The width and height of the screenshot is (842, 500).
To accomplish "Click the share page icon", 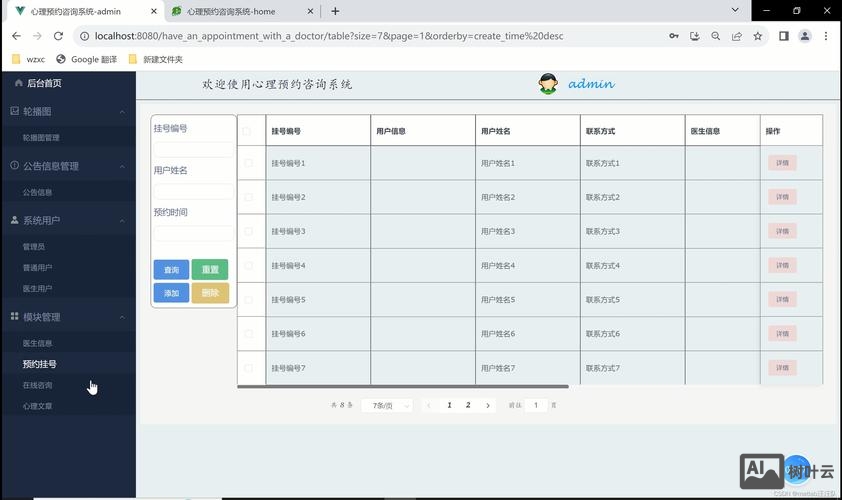I will point(736,36).
